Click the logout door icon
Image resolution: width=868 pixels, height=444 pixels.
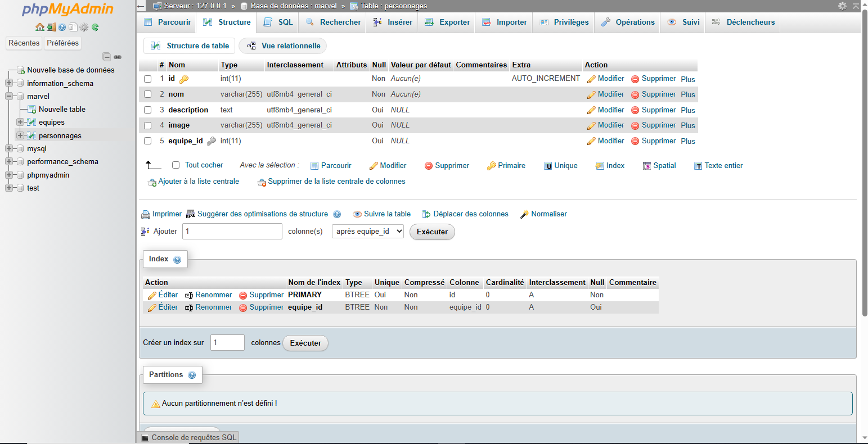(x=51, y=27)
